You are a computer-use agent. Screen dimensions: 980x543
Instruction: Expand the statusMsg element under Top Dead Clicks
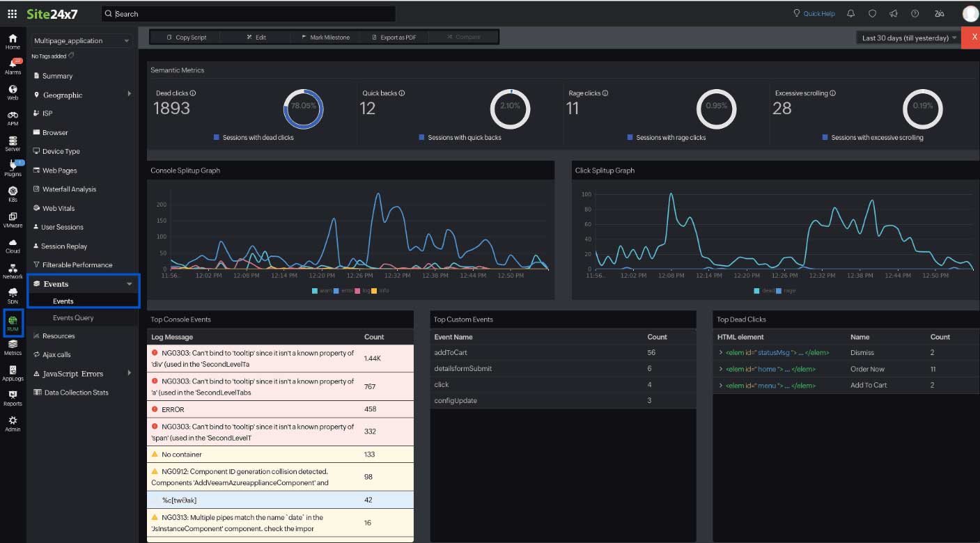click(x=721, y=352)
